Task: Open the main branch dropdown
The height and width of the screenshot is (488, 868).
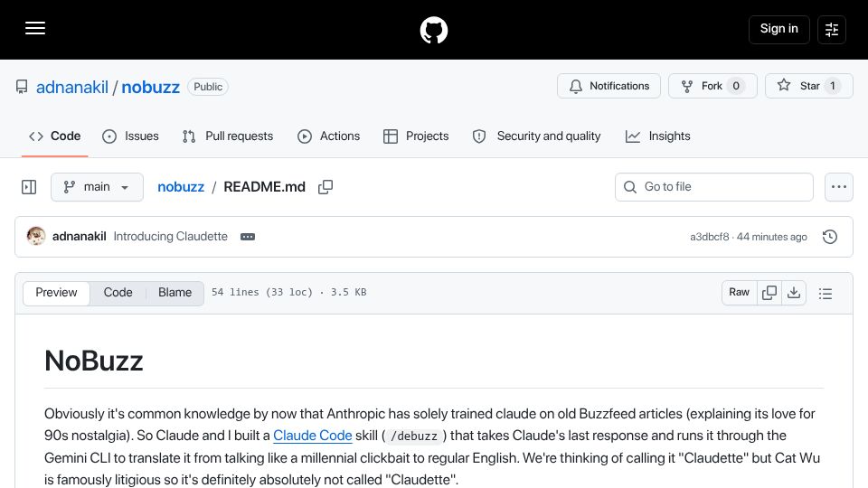Action: point(97,187)
